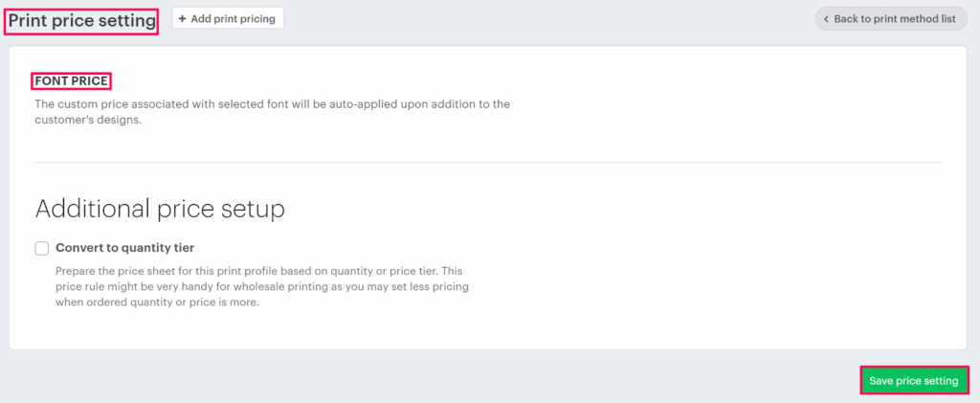Go back to print method list

click(891, 19)
